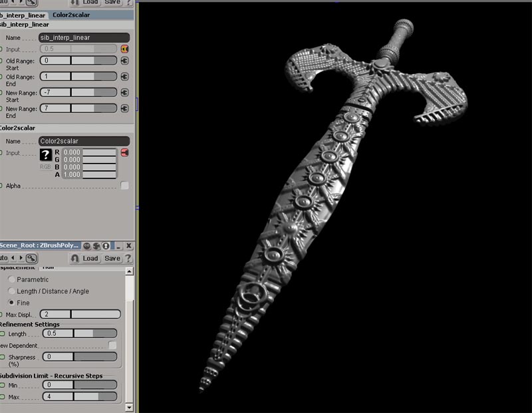Click the face icon in the Scene_Root title bar
Screen dimensions: 532x413
(87, 245)
